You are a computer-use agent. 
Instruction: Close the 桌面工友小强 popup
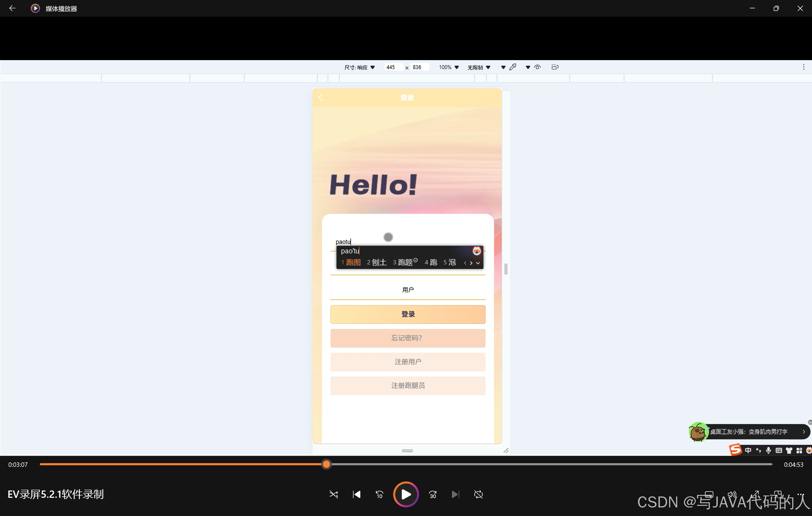tap(810, 422)
